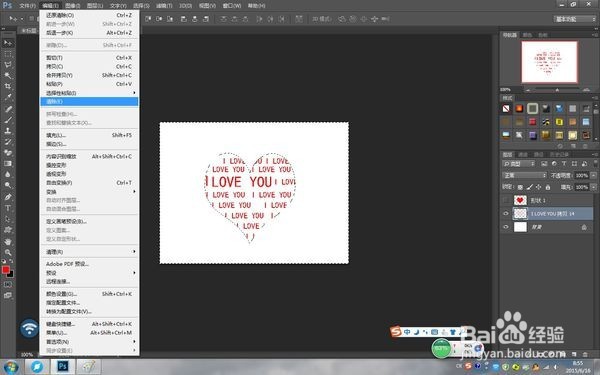Choose Copy (Ctrl+C) from Edit menu
Image resolution: width=600 pixels, height=375 pixels.
(90, 67)
